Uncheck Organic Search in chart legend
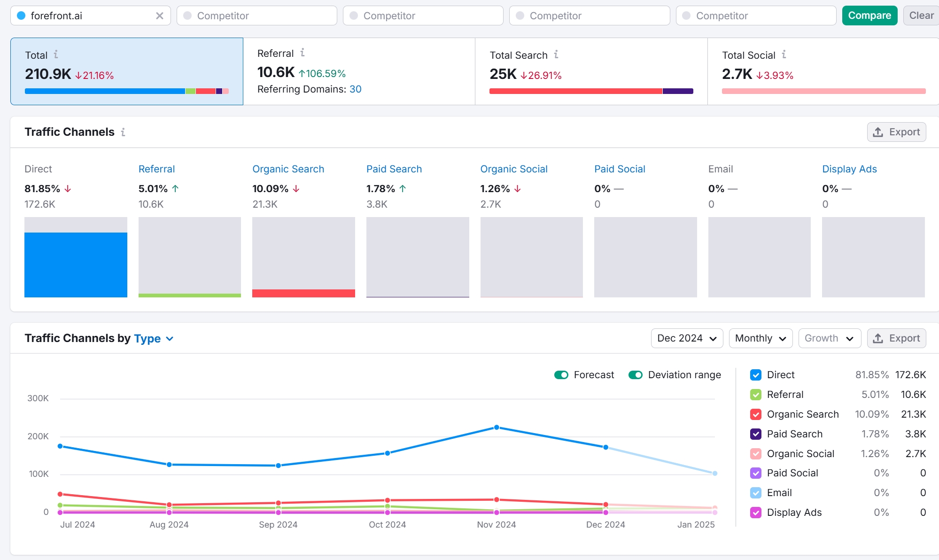The height and width of the screenshot is (560, 939). 756,414
